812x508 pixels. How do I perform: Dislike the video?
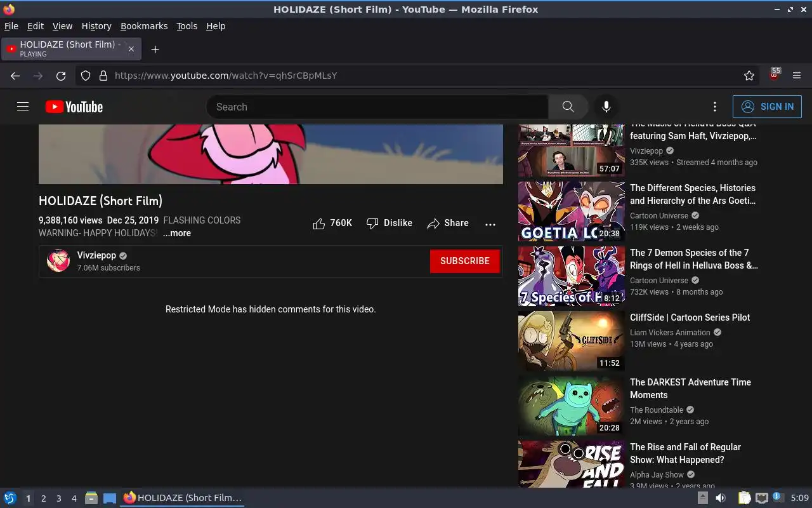390,223
